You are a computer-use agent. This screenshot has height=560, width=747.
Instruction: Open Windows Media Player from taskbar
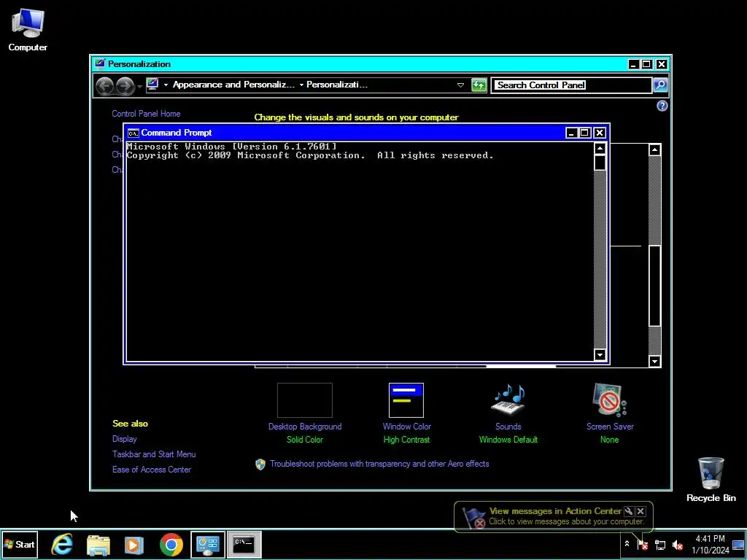pos(134,544)
